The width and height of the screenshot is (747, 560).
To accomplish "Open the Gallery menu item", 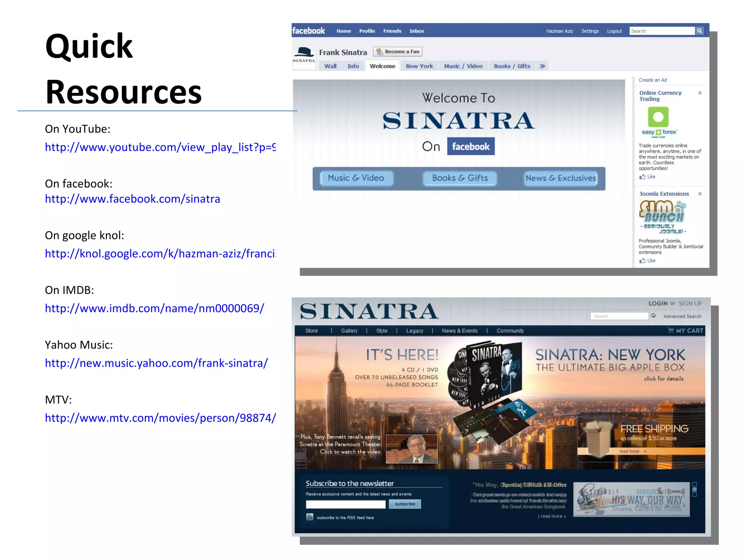I will 349,331.
